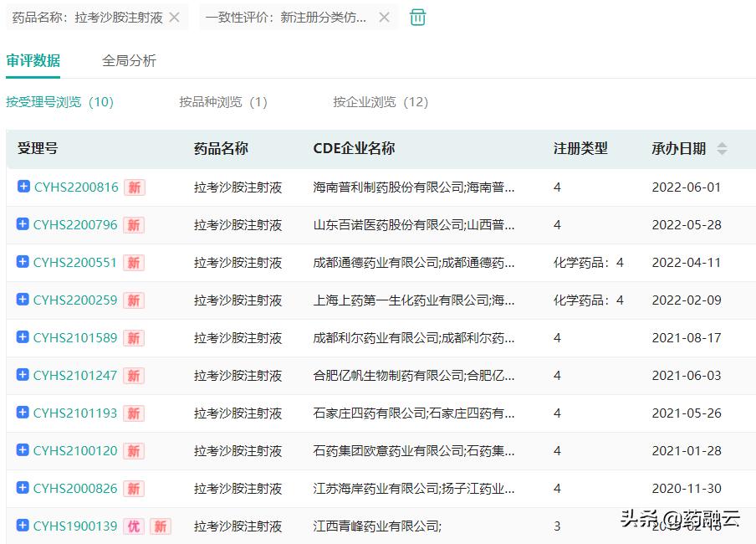The image size is (756, 544).
Task: Sort by 承办日期 column arrows
Action: pos(722,149)
